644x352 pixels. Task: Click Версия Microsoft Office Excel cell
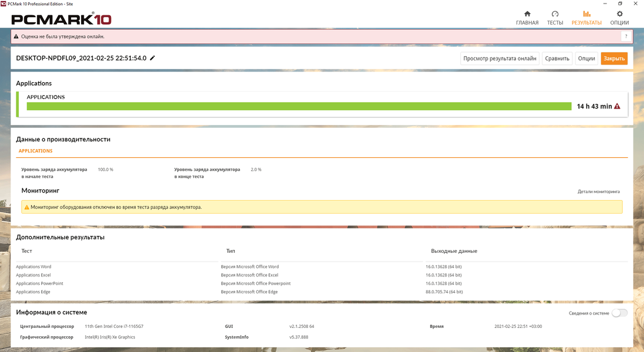[x=249, y=275]
